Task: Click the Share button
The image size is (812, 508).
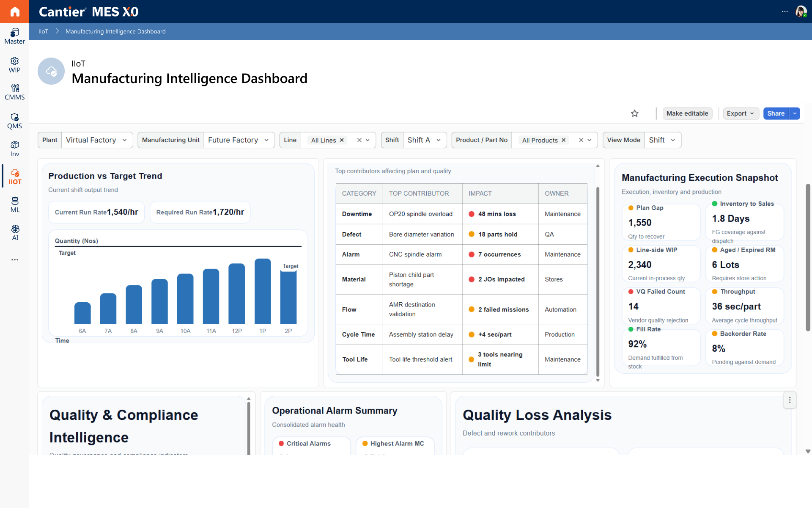Action: (x=776, y=113)
